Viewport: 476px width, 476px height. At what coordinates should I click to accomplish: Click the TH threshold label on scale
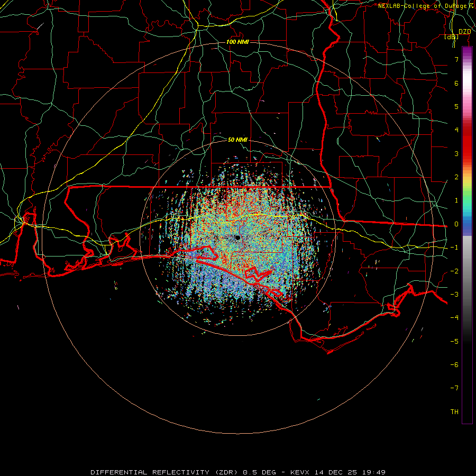pyautogui.click(x=454, y=412)
